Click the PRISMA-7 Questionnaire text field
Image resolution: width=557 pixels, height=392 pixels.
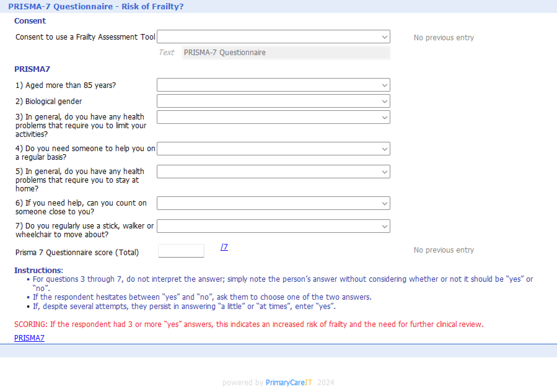point(286,53)
